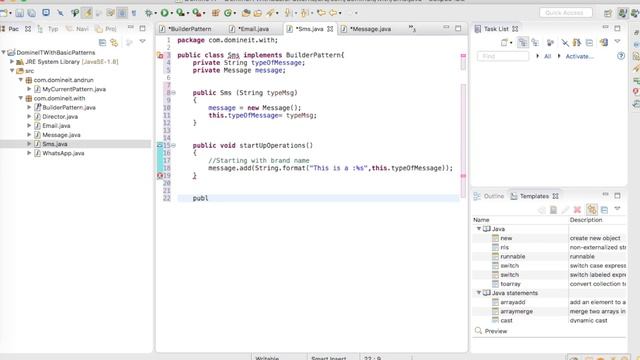Select the 'arraymerge' template row
The width and height of the screenshot is (640, 360).
click(x=549, y=311)
